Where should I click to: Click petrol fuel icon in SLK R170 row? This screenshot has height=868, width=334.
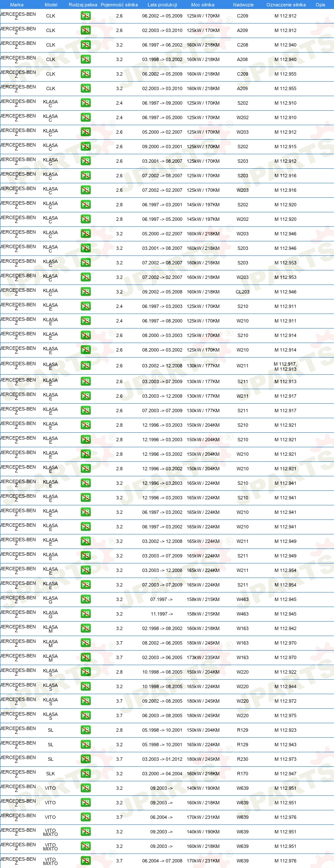tap(86, 774)
